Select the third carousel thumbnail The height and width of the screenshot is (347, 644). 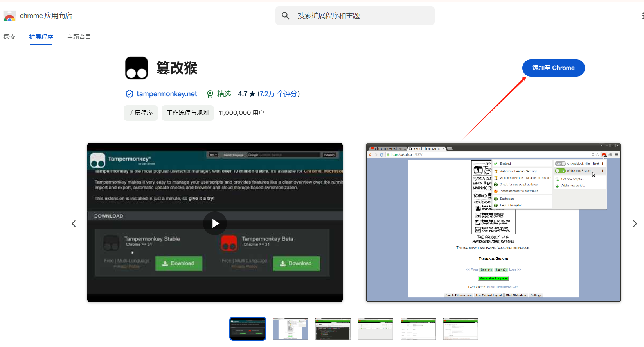click(333, 329)
